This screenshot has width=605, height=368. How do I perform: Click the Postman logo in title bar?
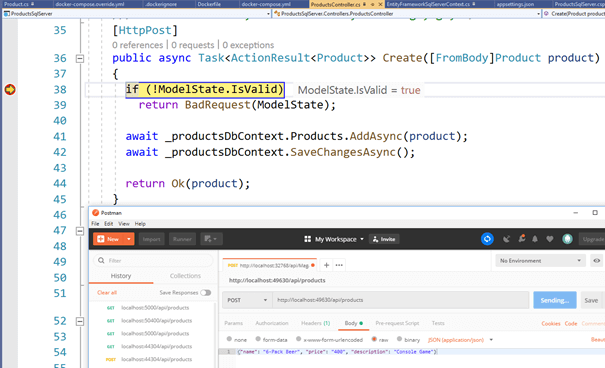[x=95, y=213]
